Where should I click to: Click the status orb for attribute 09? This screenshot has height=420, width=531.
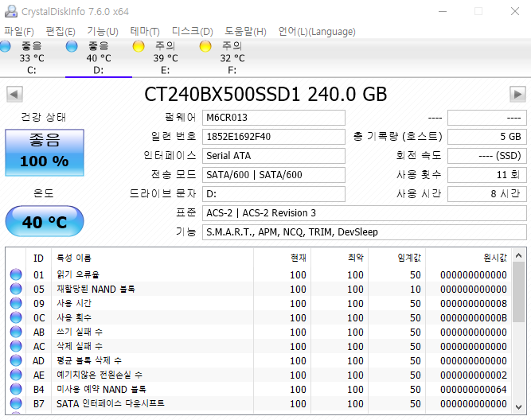coord(16,303)
